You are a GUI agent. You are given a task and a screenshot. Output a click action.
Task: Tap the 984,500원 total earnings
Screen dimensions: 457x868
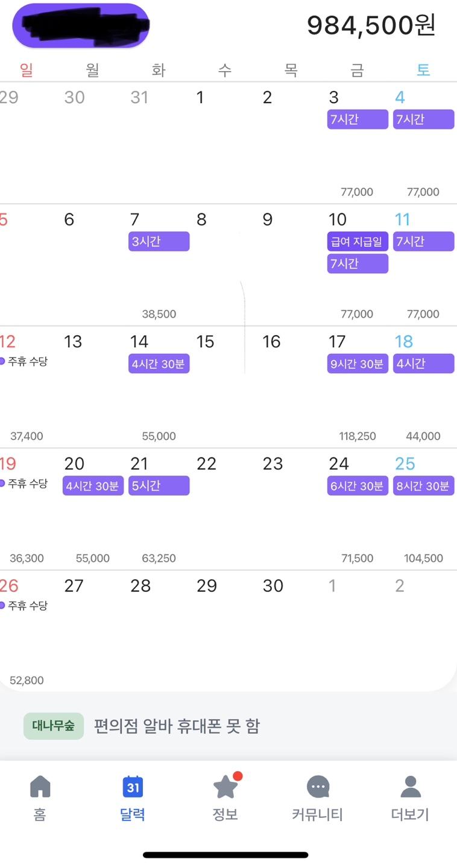[x=371, y=25]
